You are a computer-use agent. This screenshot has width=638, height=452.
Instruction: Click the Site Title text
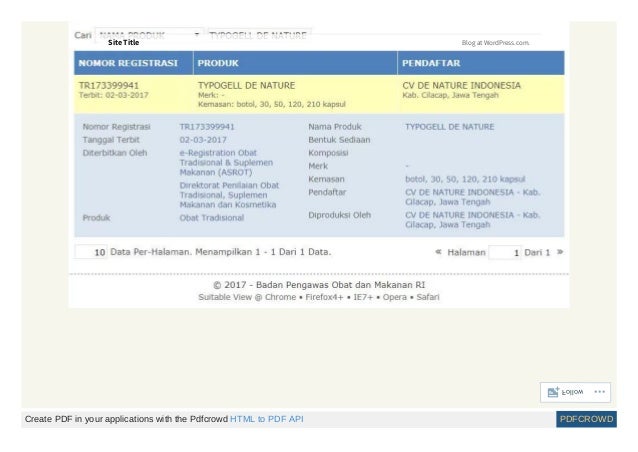click(124, 42)
